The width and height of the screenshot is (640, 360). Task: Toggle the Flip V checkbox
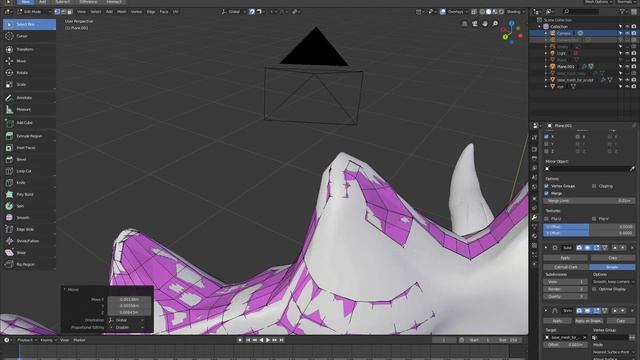(594, 219)
